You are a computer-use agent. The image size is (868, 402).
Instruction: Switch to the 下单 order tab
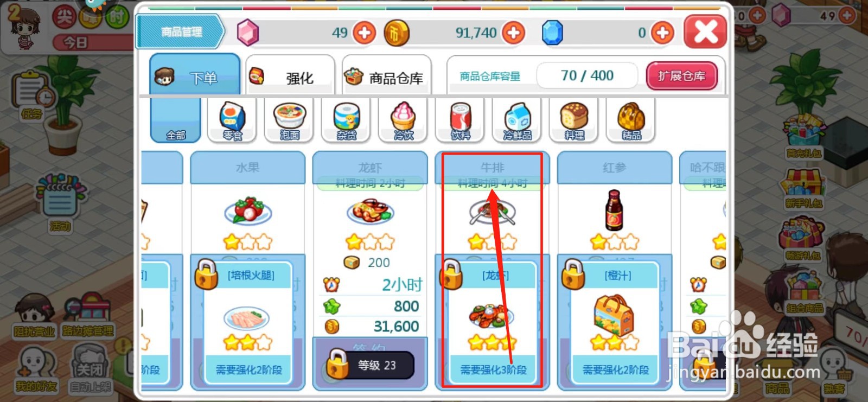(195, 75)
